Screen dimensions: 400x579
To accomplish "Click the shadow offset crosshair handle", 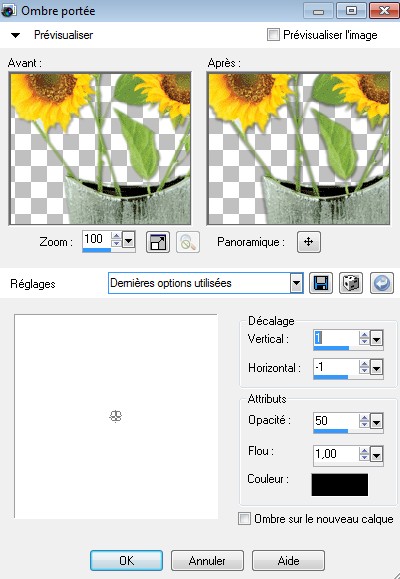I will (x=116, y=417).
